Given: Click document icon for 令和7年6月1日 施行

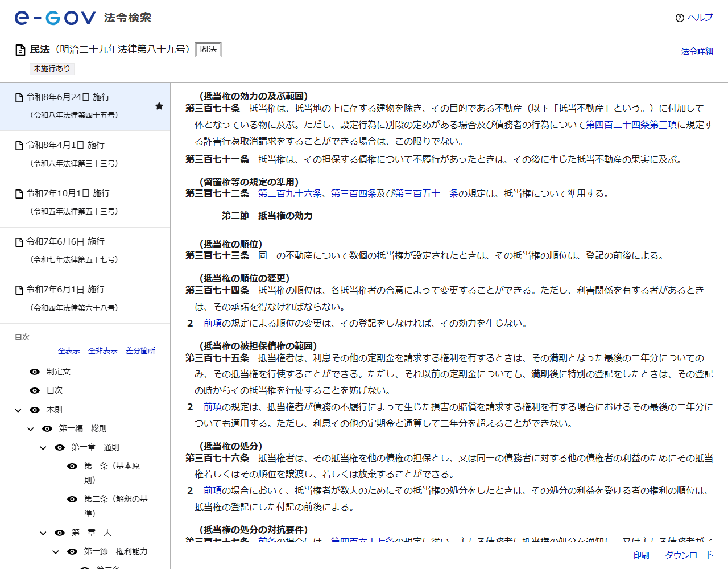Looking at the screenshot, I should (x=19, y=290).
